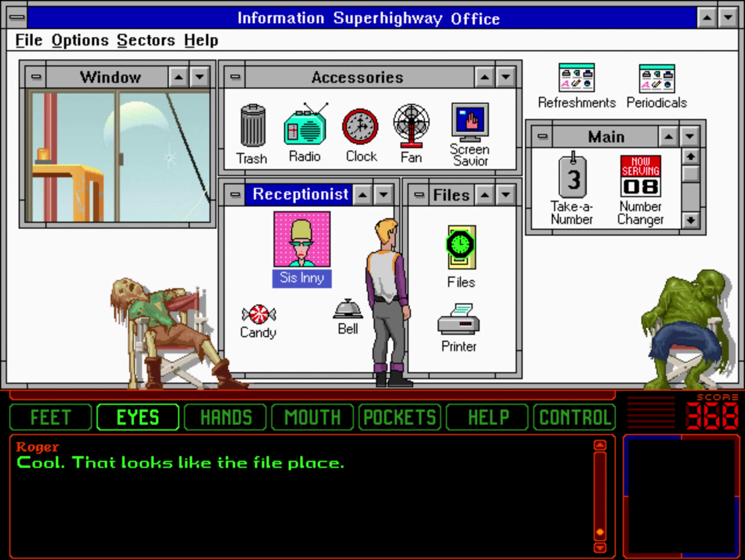Image resolution: width=745 pixels, height=560 pixels.
Task: Open the Refreshments program group icon
Action: [576, 78]
